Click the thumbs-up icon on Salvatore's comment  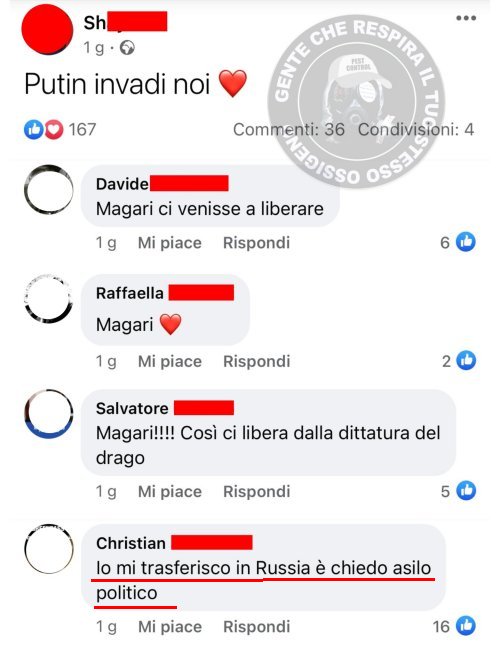(466, 491)
